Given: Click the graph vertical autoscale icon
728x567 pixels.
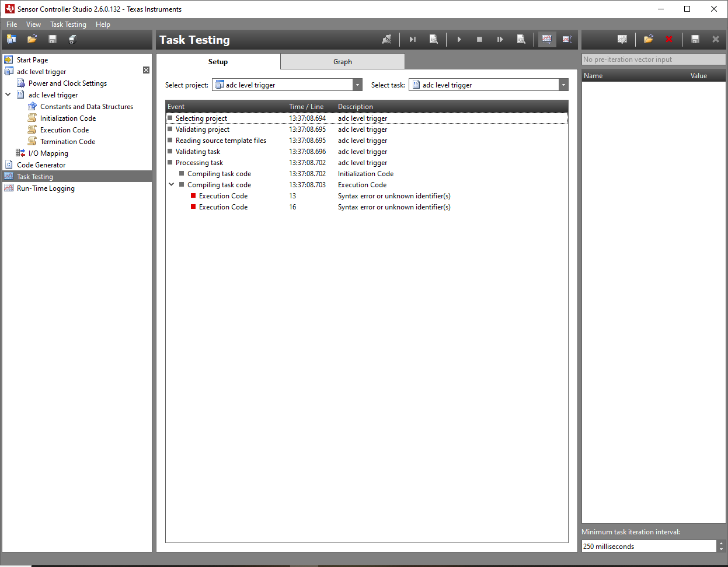Looking at the screenshot, I should tap(567, 39).
